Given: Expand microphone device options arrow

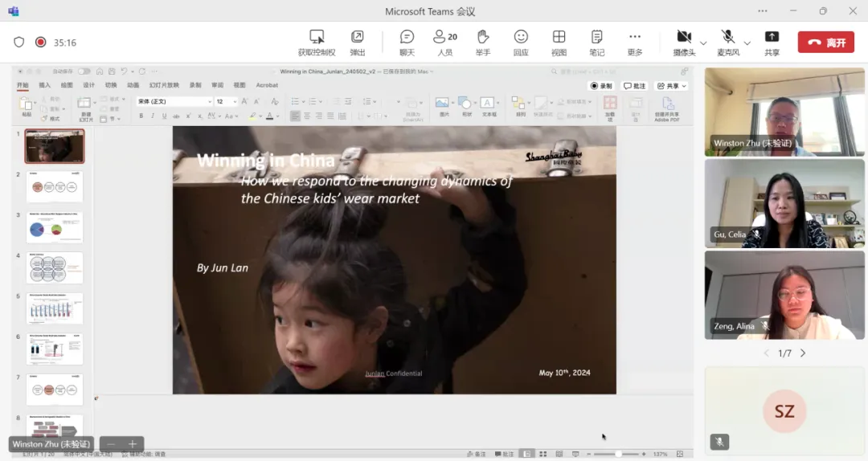Looking at the screenshot, I should 747,43.
